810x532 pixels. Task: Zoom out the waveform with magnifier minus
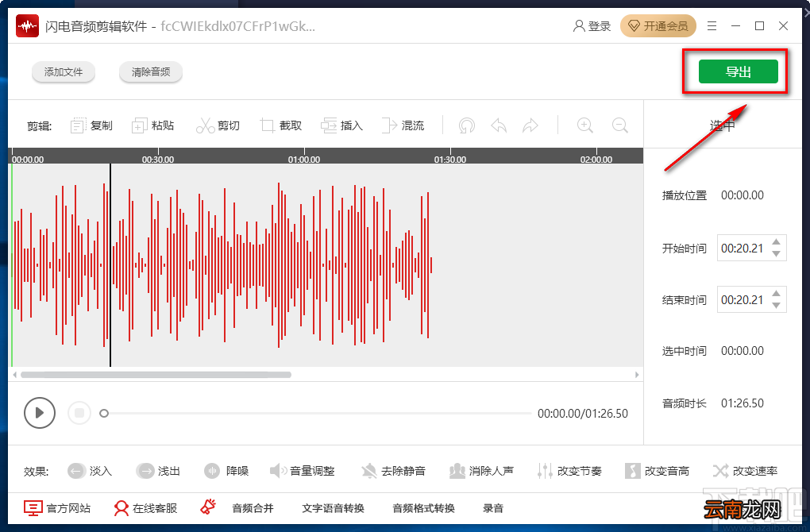(620, 125)
